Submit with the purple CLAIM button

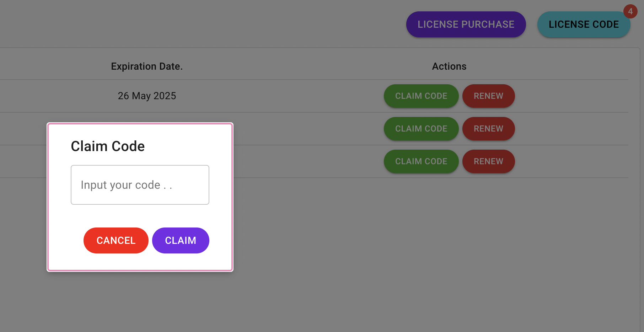coord(180,241)
